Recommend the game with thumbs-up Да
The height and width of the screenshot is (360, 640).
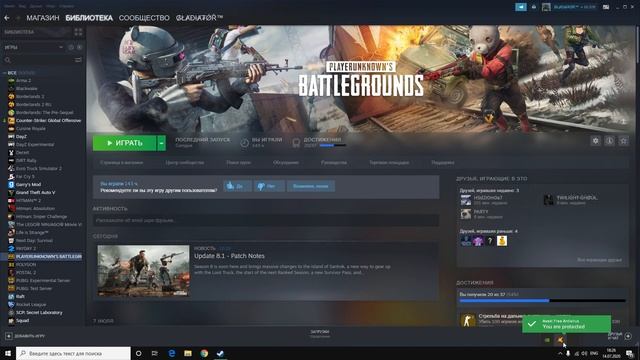point(238,186)
